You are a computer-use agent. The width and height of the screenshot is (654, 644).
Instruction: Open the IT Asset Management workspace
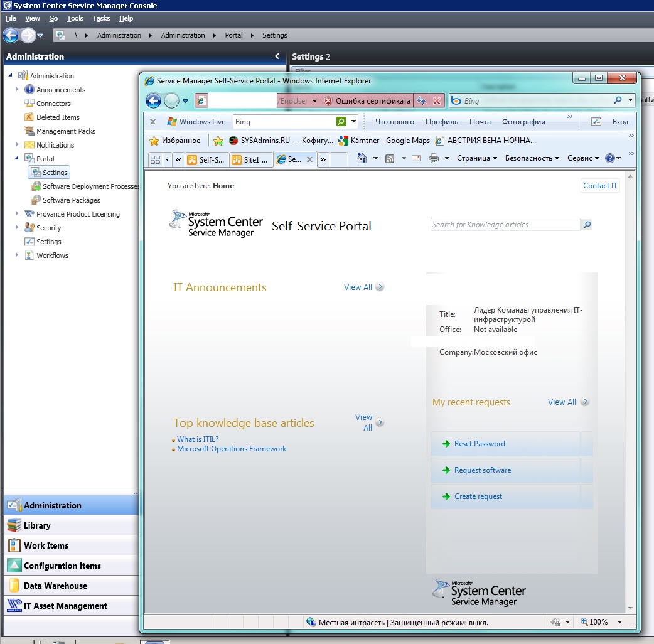coord(72,606)
